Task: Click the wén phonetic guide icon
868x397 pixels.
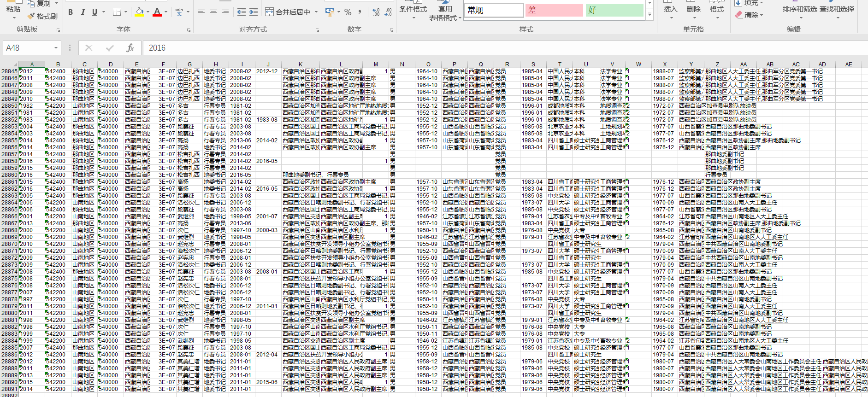Action: [x=179, y=12]
